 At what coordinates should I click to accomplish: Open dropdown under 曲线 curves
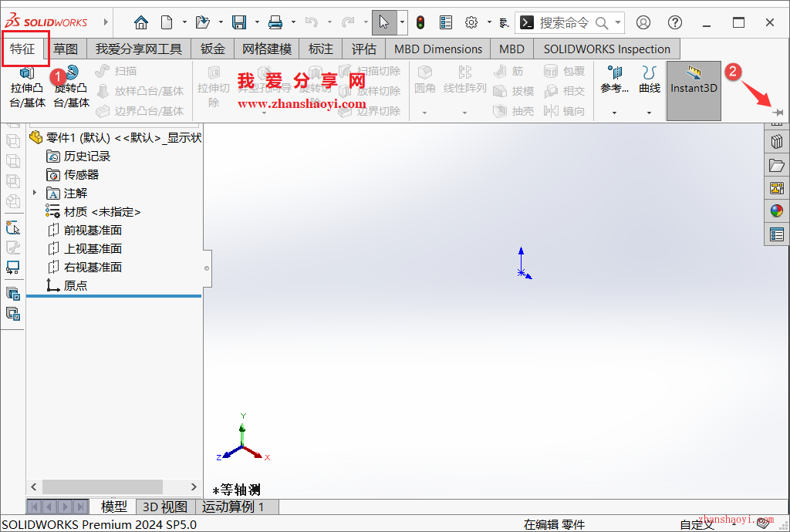(649, 113)
